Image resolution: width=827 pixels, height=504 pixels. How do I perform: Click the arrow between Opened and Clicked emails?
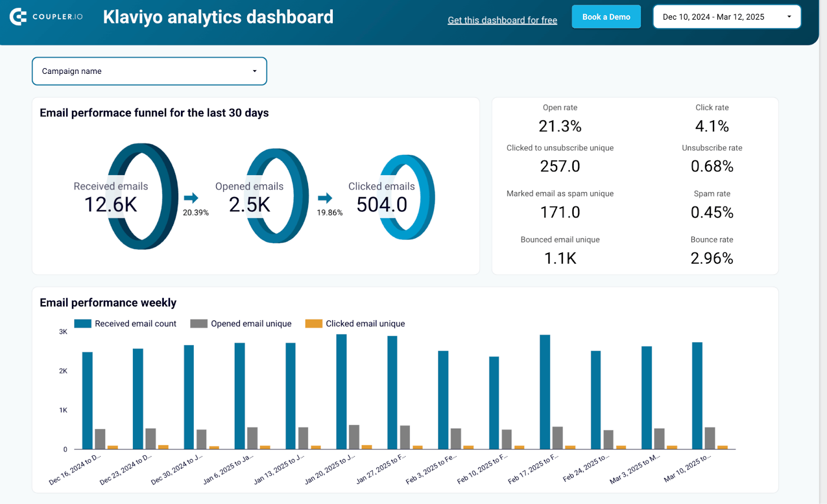pyautogui.click(x=326, y=198)
